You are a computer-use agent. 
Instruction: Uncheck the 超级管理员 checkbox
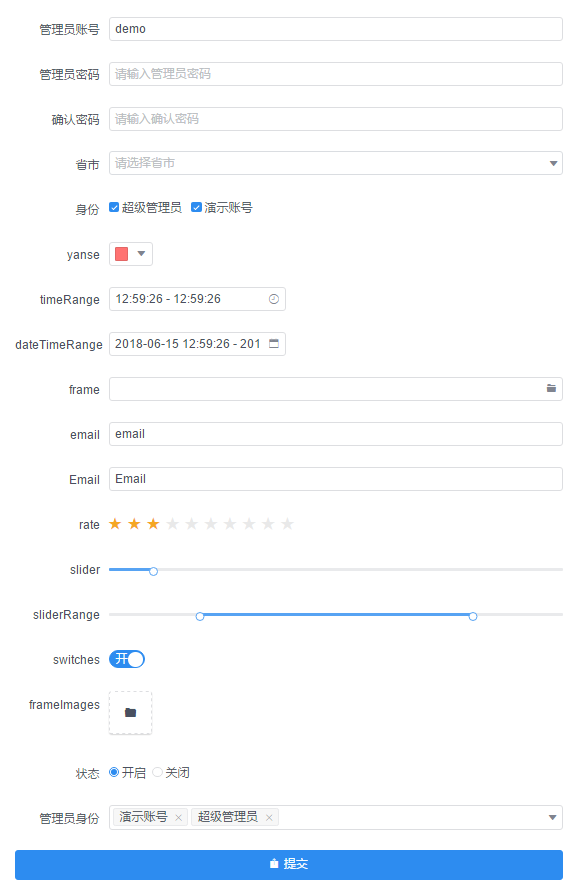114,208
